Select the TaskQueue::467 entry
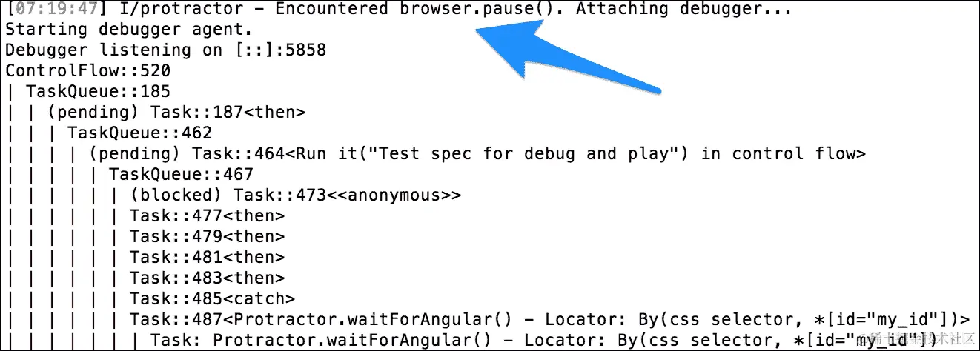This screenshot has width=980, height=351. coord(181,175)
